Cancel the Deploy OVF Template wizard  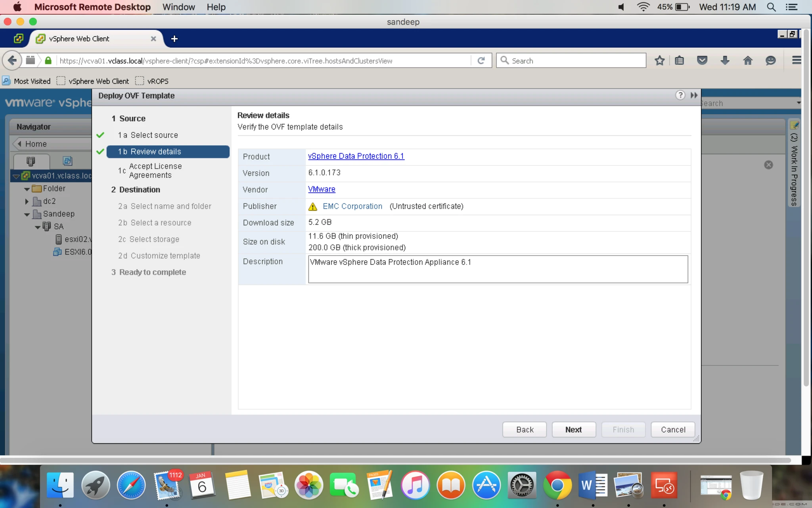point(673,429)
